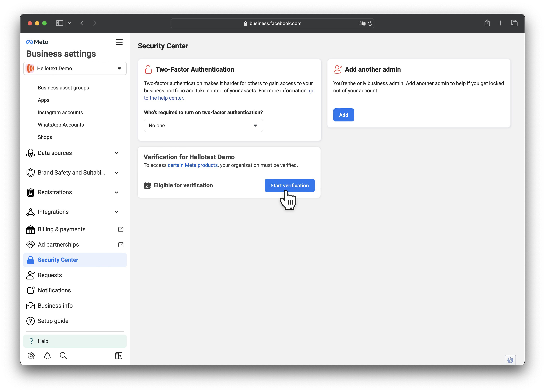Open Ad partnerships external link icon
This screenshot has width=545, height=392.
tap(121, 245)
